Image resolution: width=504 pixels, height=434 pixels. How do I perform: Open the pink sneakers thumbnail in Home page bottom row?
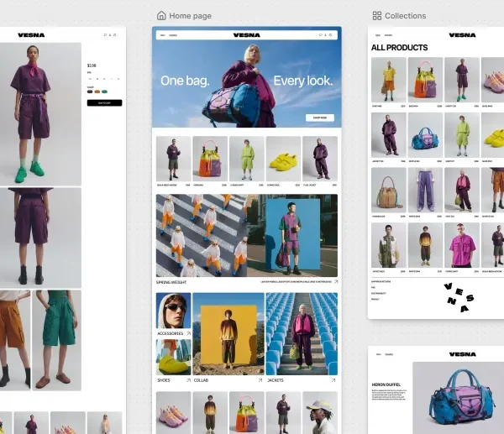pos(174,413)
